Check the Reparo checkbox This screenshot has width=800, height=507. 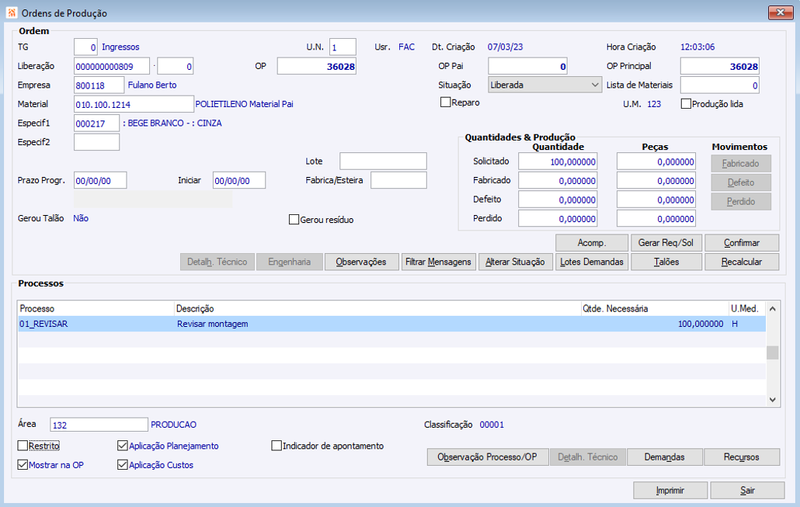pos(445,103)
